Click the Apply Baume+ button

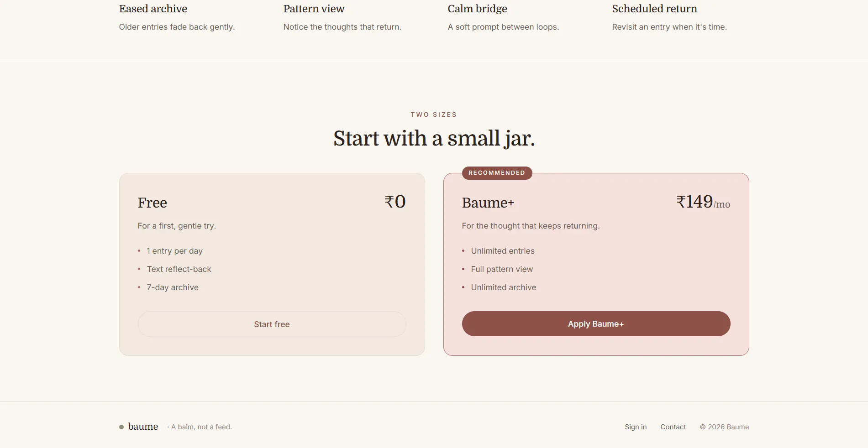click(x=596, y=324)
